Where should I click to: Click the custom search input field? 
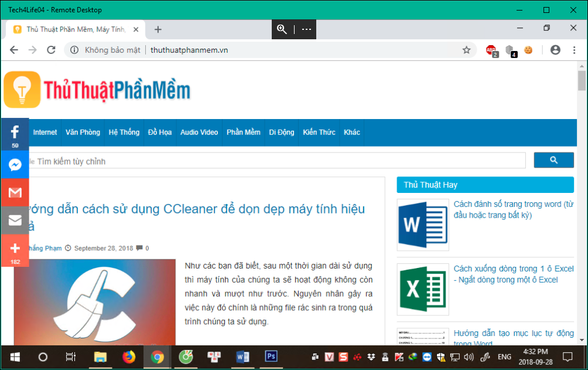(275, 161)
